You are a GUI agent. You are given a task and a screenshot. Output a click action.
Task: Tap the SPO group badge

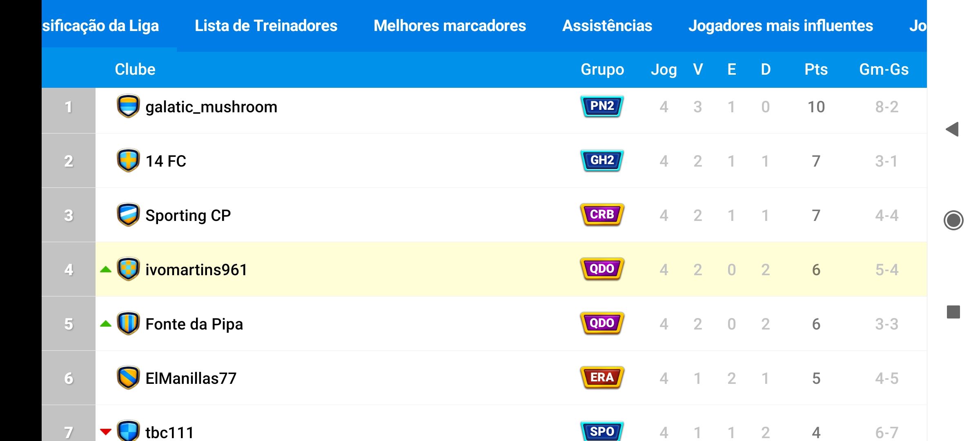[602, 431]
